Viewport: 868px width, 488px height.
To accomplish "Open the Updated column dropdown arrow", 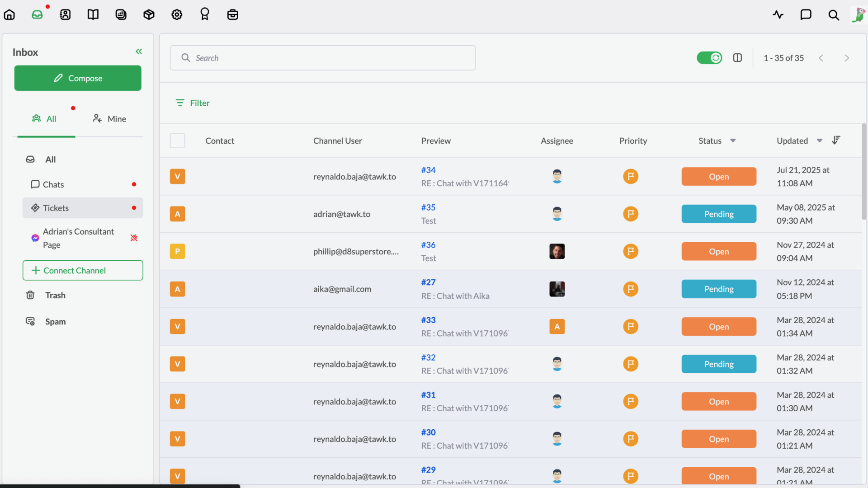I will [819, 141].
